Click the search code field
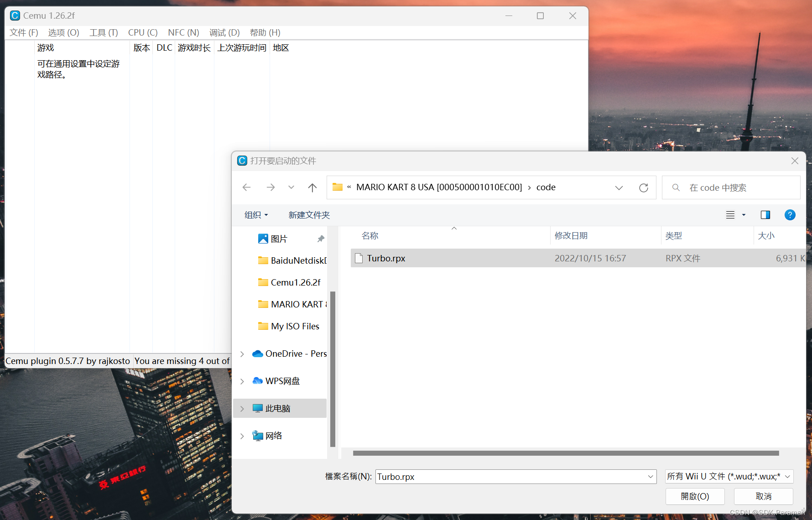The width and height of the screenshot is (812, 520). pos(731,187)
